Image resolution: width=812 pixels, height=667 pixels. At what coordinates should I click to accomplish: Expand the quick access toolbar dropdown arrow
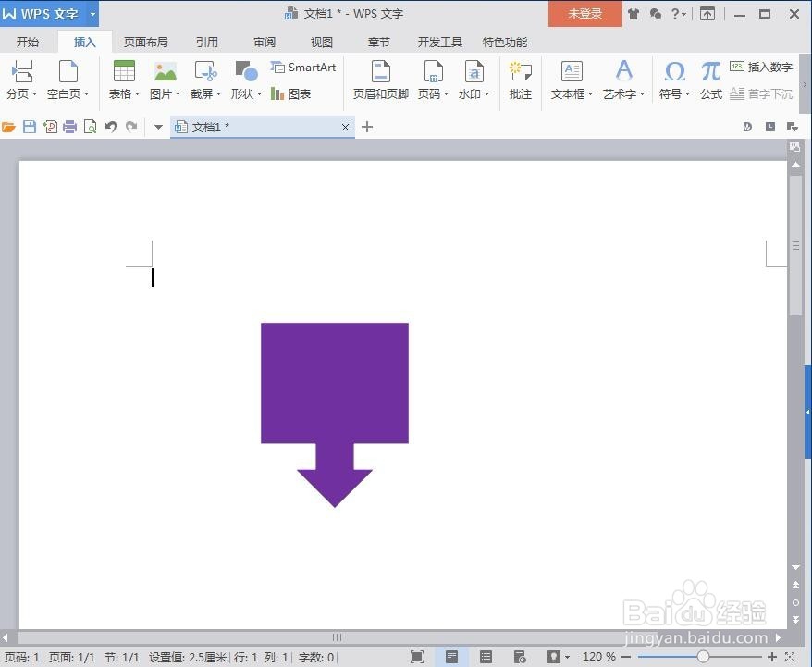pos(158,127)
